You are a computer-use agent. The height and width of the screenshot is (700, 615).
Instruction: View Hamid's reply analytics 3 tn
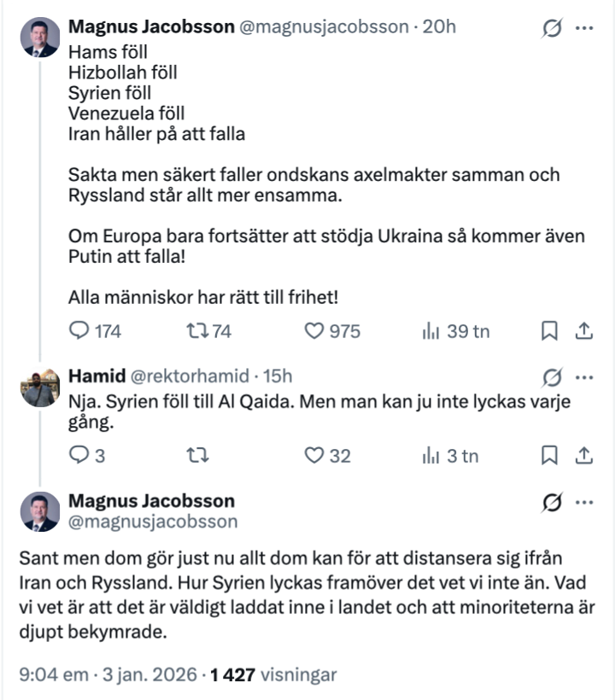(430, 456)
